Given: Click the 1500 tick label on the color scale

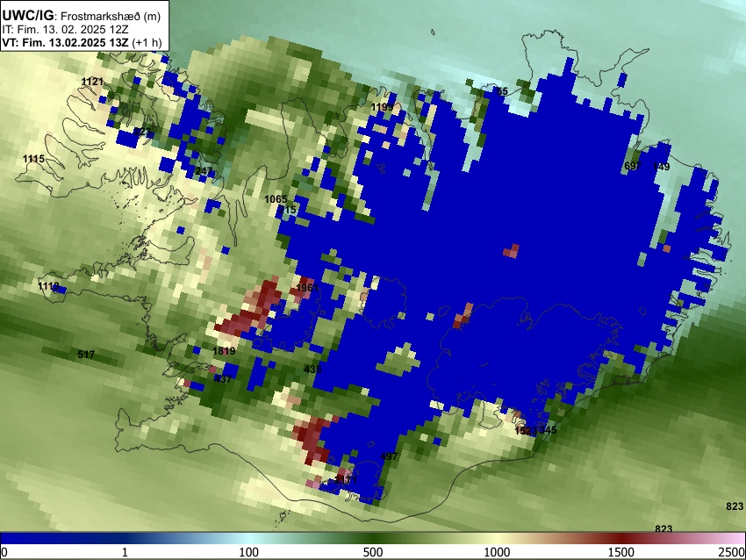Looking at the screenshot, I should pos(621,552).
